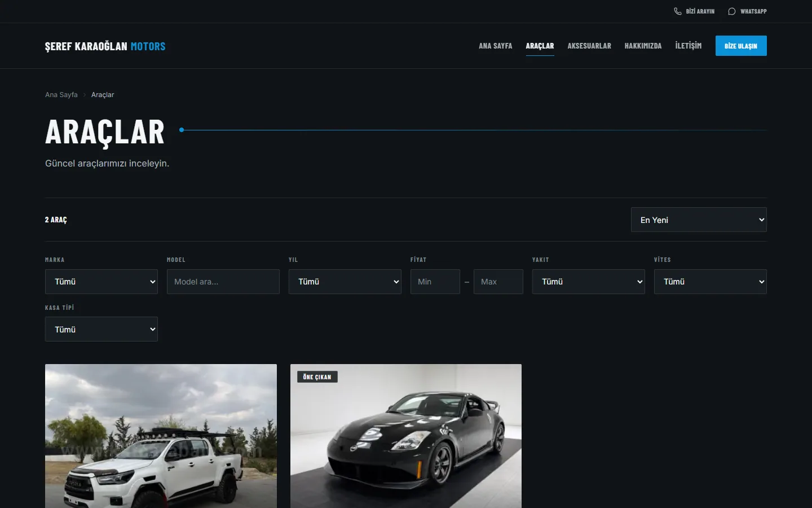Open the Yıl filter dropdown

tap(345, 282)
